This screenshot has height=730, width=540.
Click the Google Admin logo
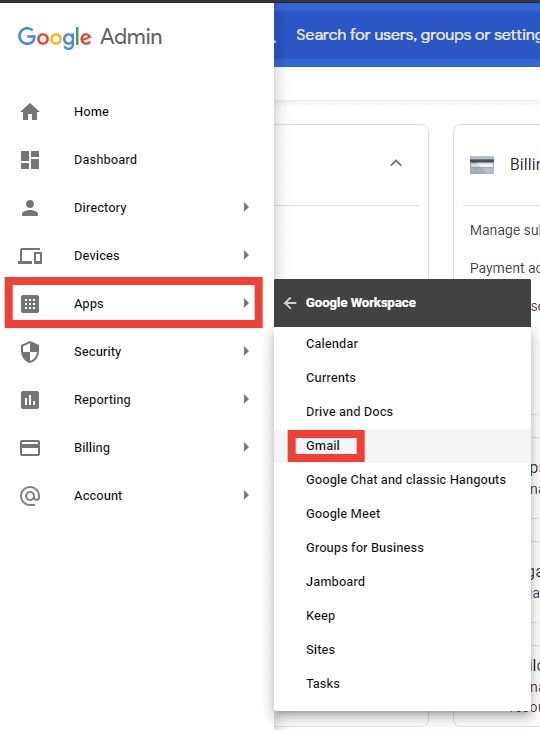[90, 37]
